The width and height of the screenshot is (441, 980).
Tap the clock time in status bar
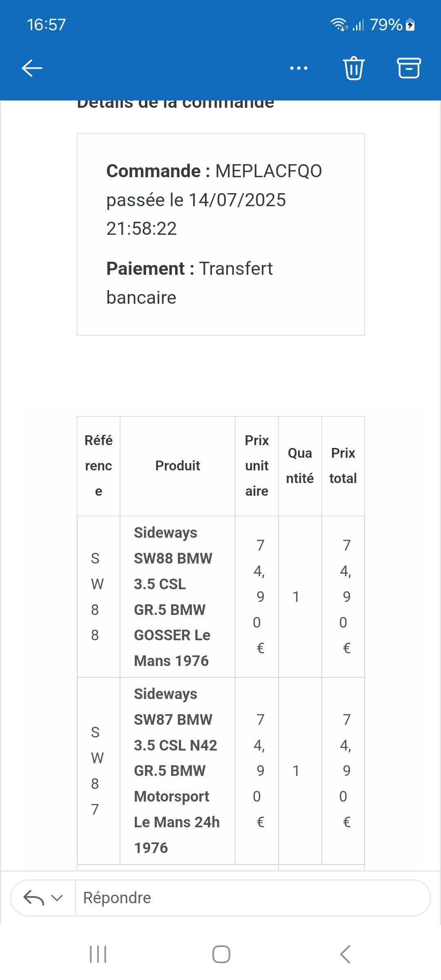46,25
